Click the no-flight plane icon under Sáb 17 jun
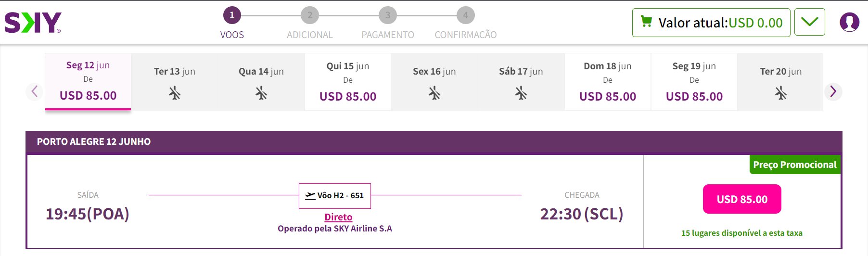 click(521, 93)
